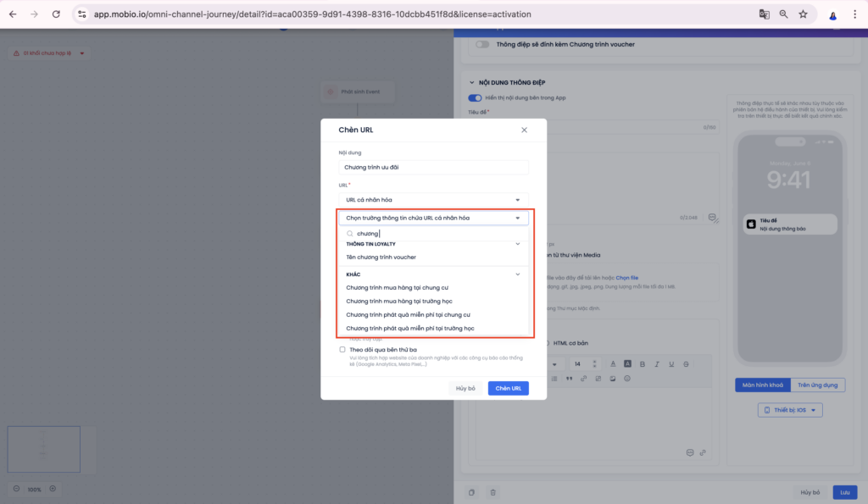The height and width of the screenshot is (504, 868).
Task: Click the zoom out minus icon
Action: click(x=17, y=489)
